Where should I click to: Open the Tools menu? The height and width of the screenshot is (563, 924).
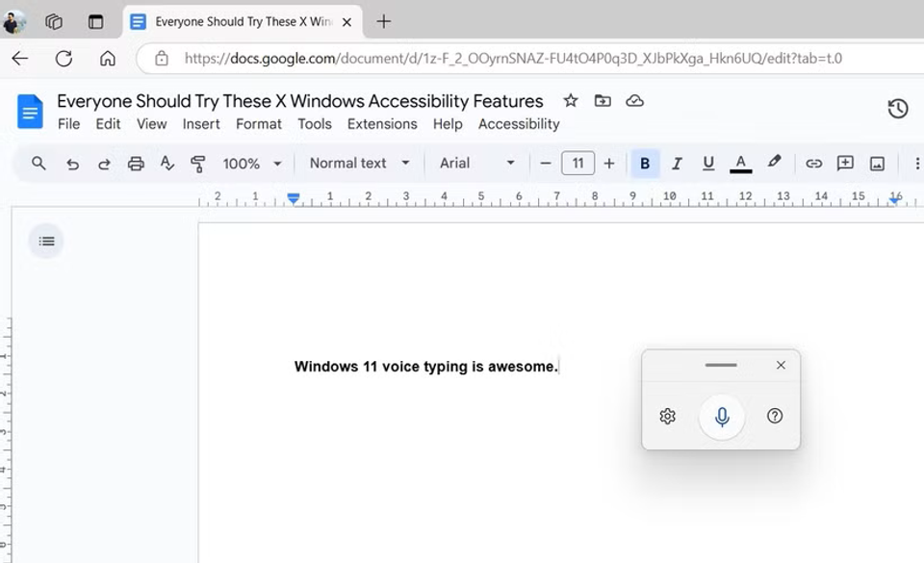point(314,124)
